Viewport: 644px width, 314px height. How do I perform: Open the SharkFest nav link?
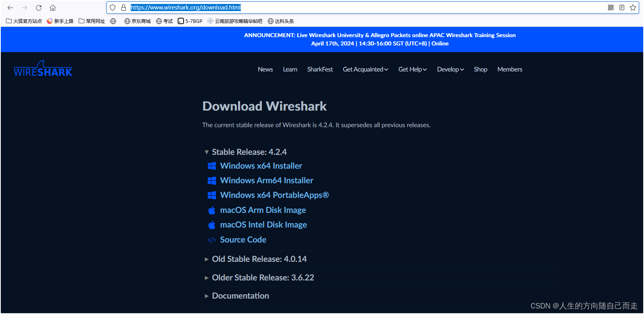pos(320,69)
